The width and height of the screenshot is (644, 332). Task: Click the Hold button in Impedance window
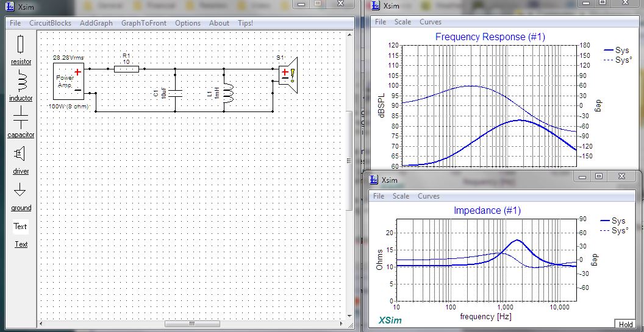626,325
